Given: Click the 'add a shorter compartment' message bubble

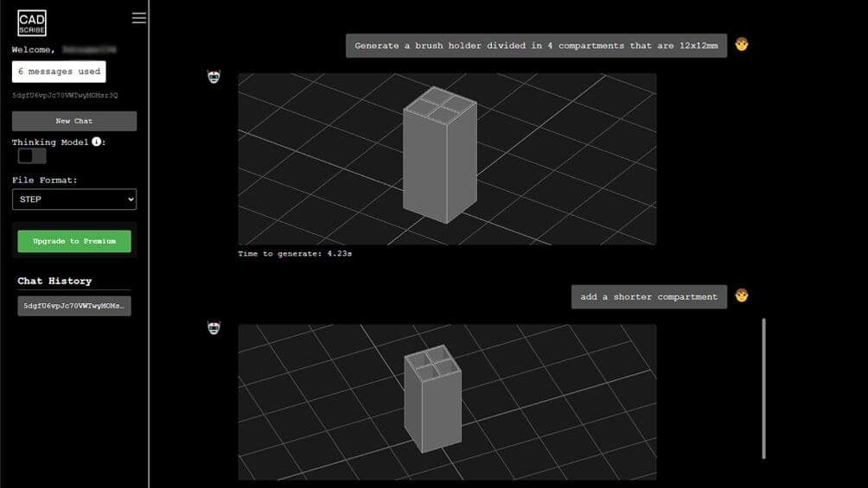Looking at the screenshot, I should [x=648, y=296].
